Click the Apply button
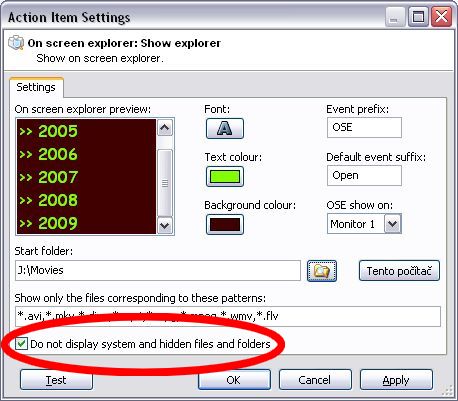This screenshot has width=458, height=401. click(396, 380)
